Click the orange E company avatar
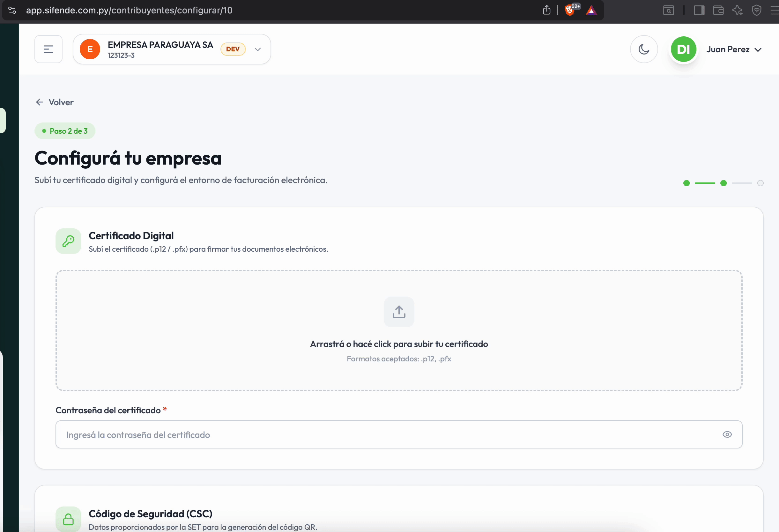Screen dimensions: 779x532 pos(90,49)
